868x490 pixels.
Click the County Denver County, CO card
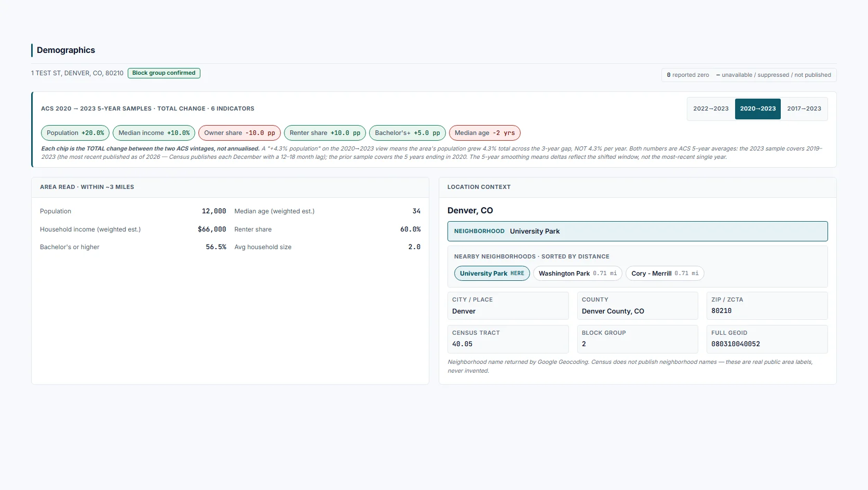point(638,306)
